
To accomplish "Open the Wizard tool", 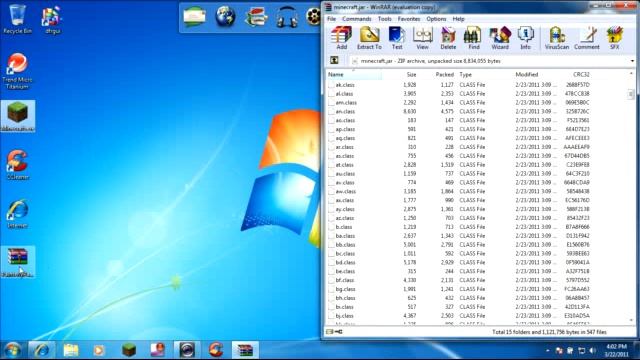I will pyautogui.click(x=500, y=38).
